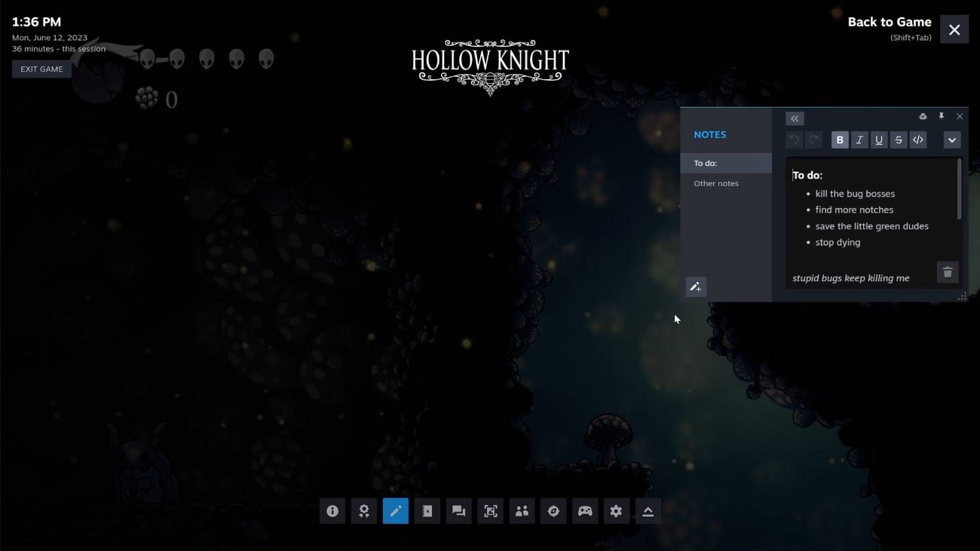Click the bold "To do:" heading in editor
Screen dimensions: 980x551
(807, 175)
